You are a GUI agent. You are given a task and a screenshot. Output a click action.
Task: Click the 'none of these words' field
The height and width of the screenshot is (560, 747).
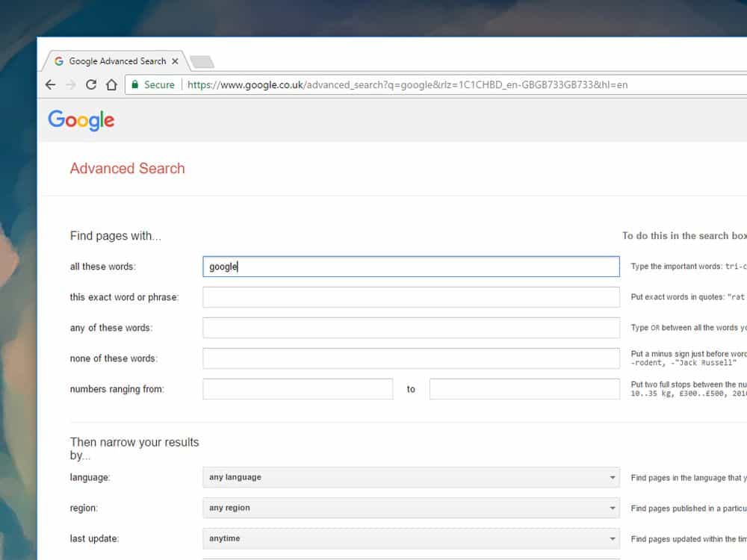pyautogui.click(x=410, y=358)
